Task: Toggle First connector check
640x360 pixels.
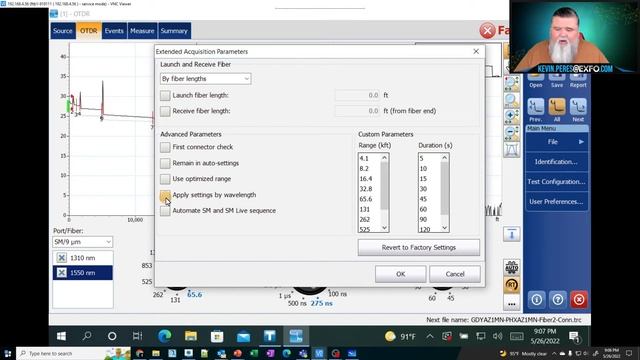Action: (165, 147)
